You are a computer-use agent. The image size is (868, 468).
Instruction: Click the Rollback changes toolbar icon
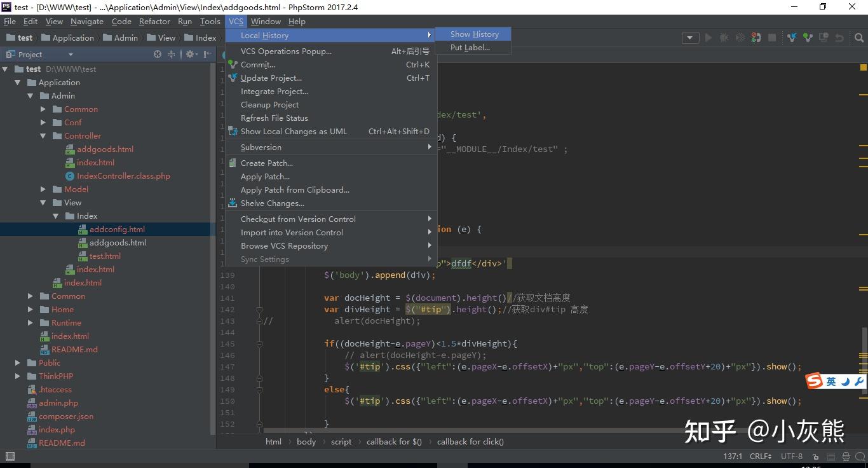pos(839,38)
